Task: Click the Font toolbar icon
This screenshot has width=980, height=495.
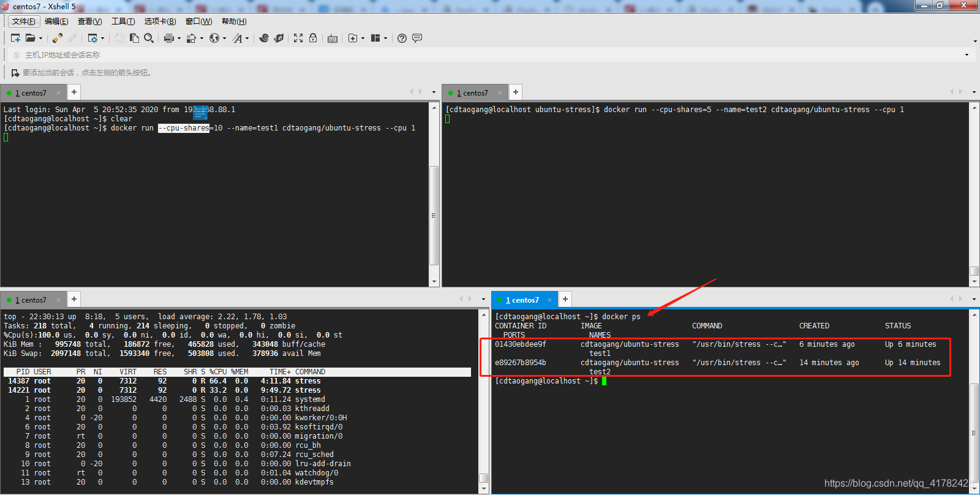Action: [237, 38]
